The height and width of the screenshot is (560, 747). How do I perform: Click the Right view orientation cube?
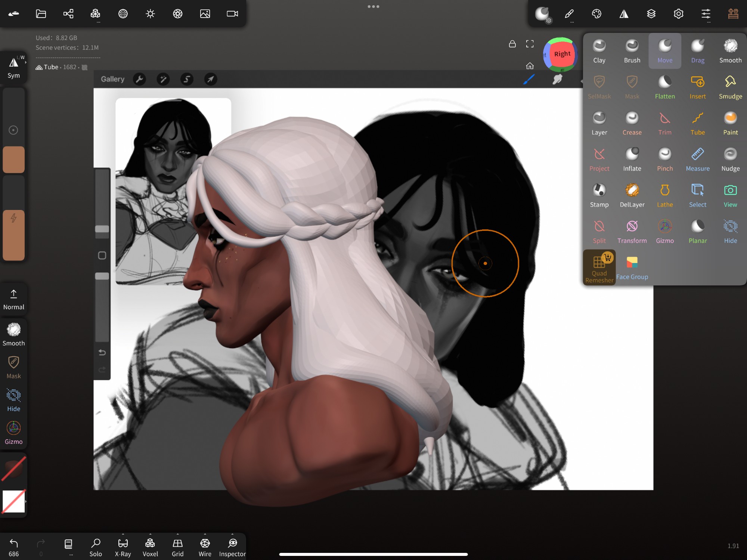point(562,54)
